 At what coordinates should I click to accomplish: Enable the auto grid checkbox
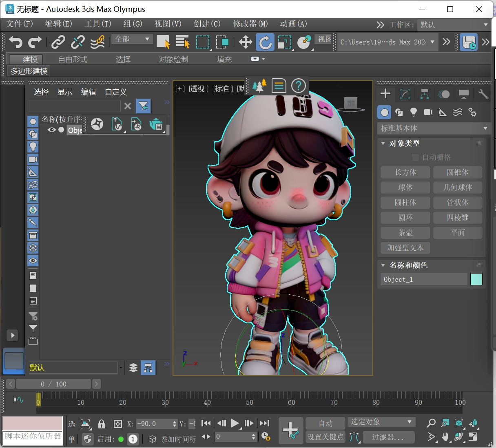point(415,157)
